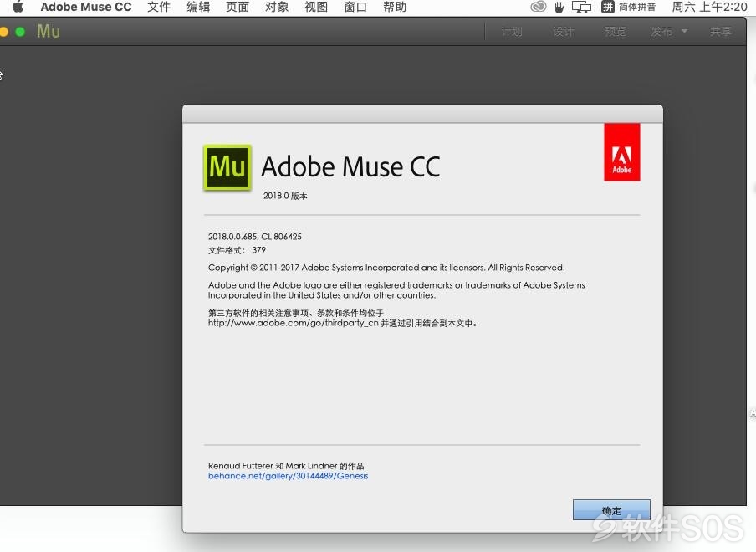
Task: Switch to the 预览 view tab
Action: pos(615,32)
